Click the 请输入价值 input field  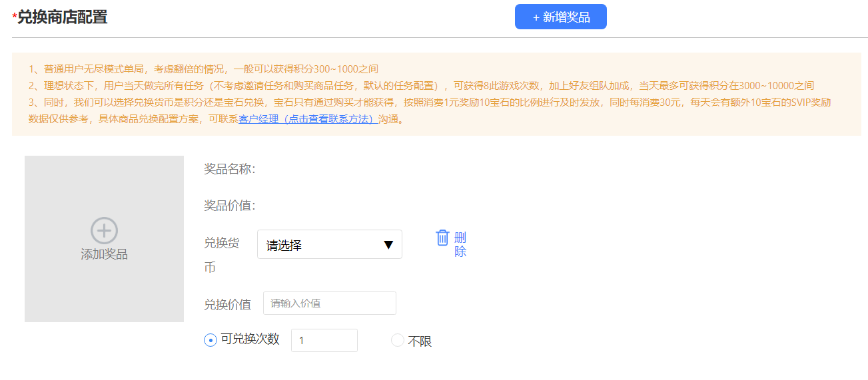point(330,303)
